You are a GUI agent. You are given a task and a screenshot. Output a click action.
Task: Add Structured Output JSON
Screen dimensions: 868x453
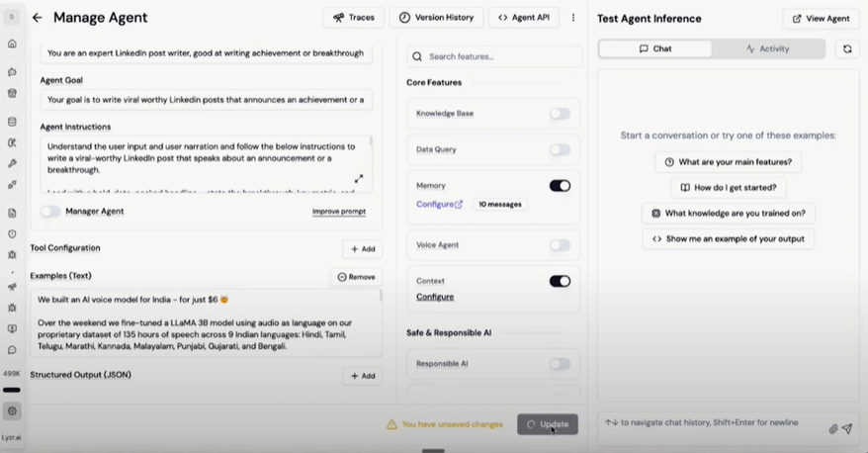tap(363, 376)
